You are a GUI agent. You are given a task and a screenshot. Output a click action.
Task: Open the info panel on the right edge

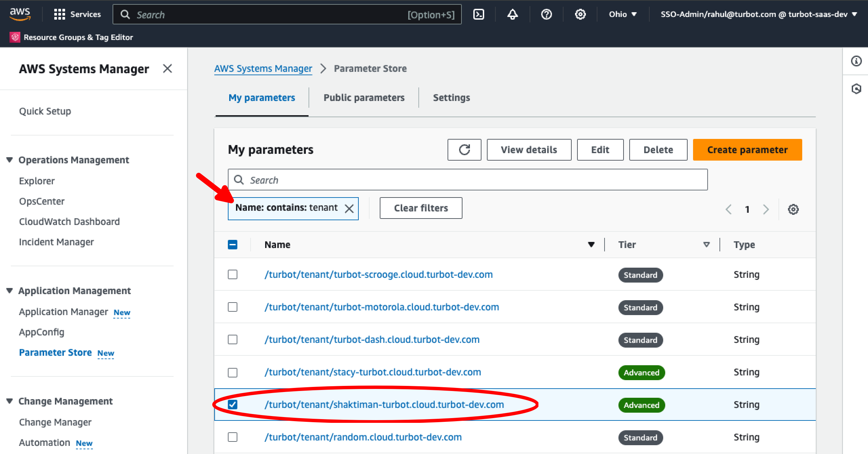[x=856, y=61]
